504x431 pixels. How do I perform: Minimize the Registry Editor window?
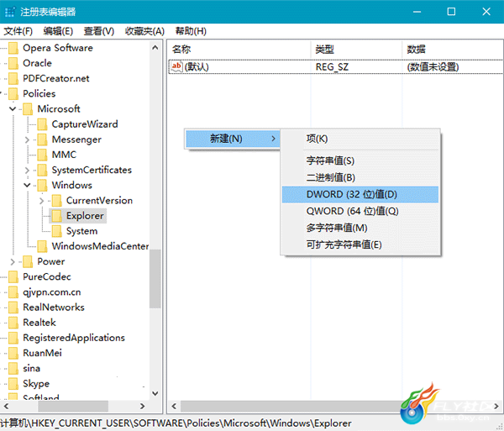(x=417, y=12)
